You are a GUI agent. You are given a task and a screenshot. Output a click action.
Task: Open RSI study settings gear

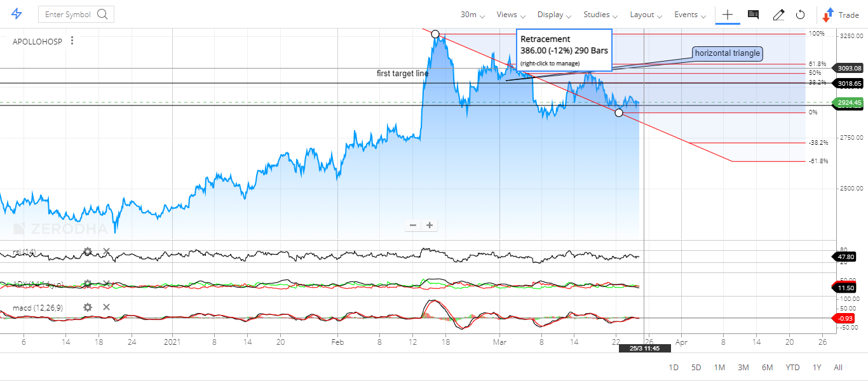click(x=88, y=252)
